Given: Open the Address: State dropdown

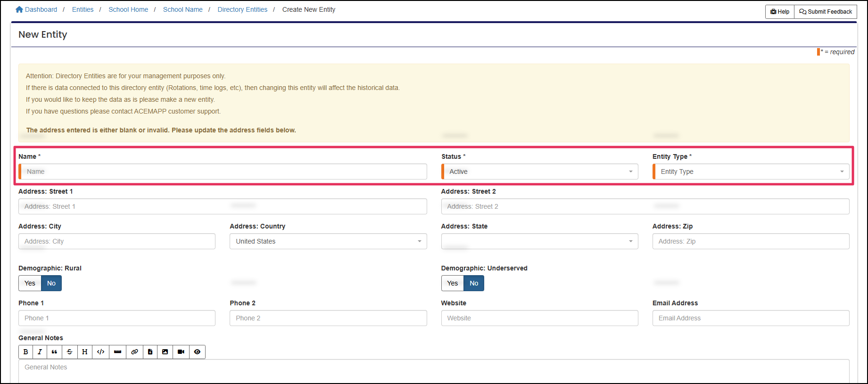Looking at the screenshot, I should pos(540,241).
